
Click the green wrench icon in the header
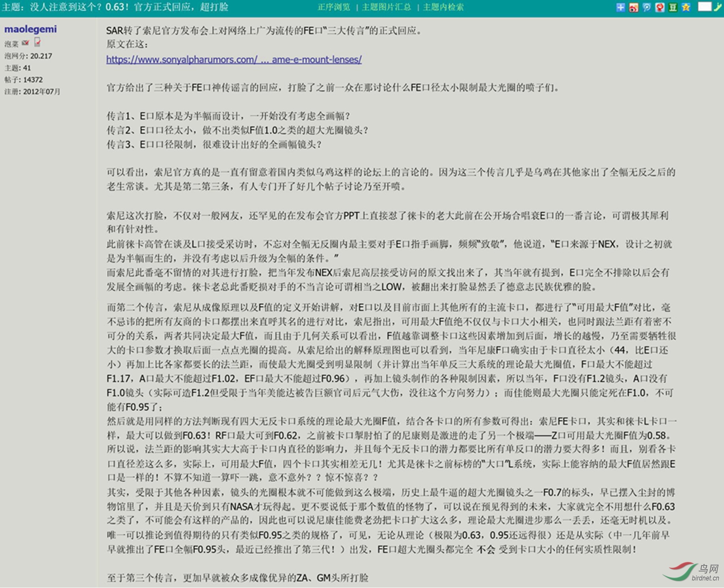[717, 7]
